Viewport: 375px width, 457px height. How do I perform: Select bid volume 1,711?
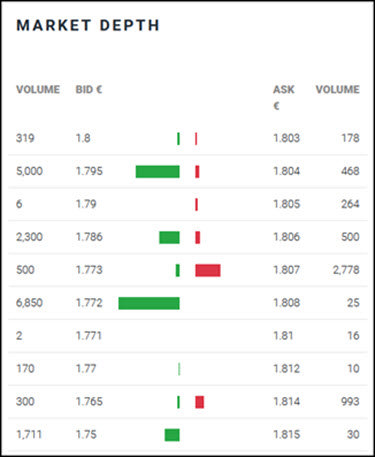point(29,434)
